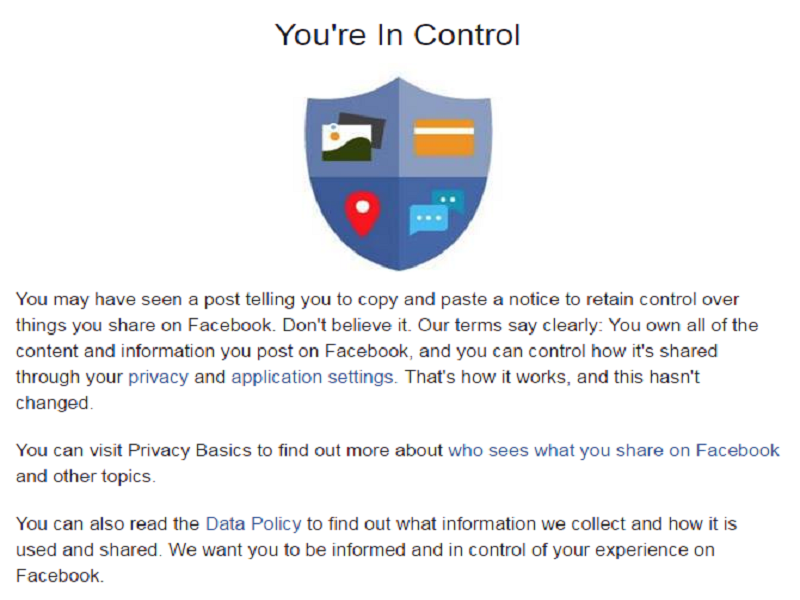Open the application settings link
This screenshot has width=800, height=600.
[313, 377]
